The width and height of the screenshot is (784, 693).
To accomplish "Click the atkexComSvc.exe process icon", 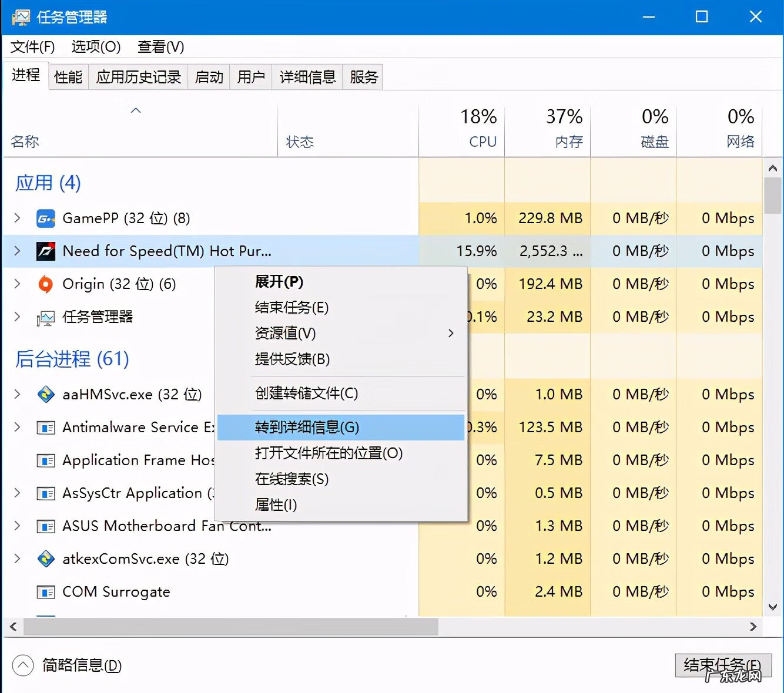I will tap(46, 559).
